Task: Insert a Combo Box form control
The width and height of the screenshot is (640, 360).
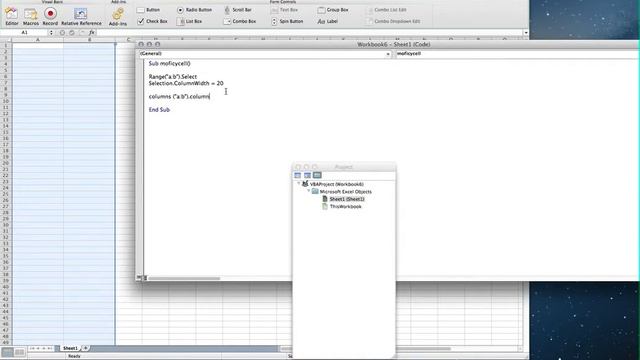Action: point(240,21)
